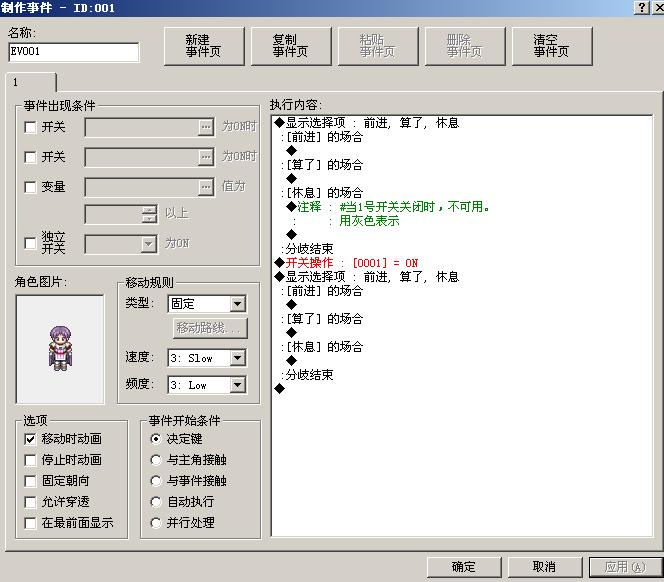Cancel with 取消 button
664x582 pixels.
pos(545,567)
